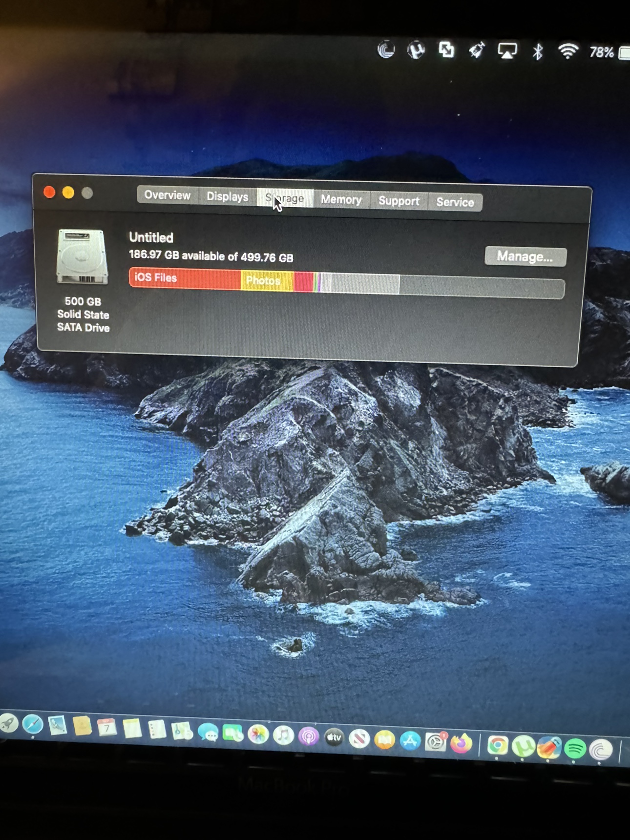Viewport: 630px width, 840px height.
Task: Switch to the Memory tab
Action: [x=341, y=199]
